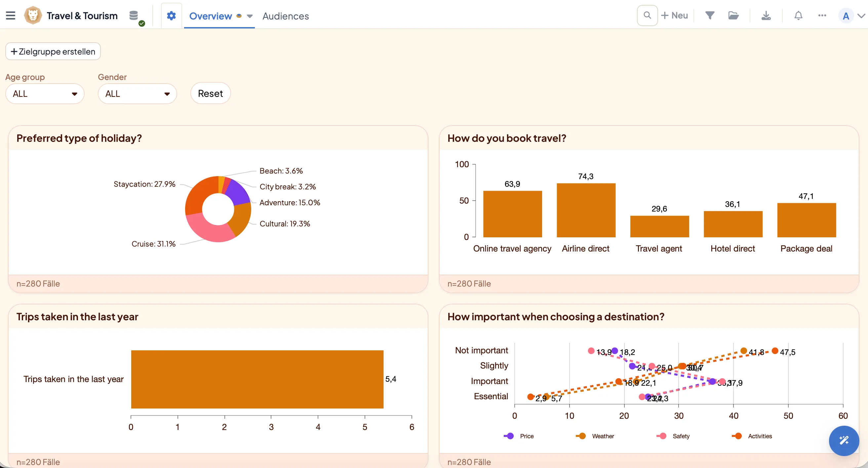The height and width of the screenshot is (468, 868).
Task: Click the Online travel agency bar
Action: tap(512, 214)
